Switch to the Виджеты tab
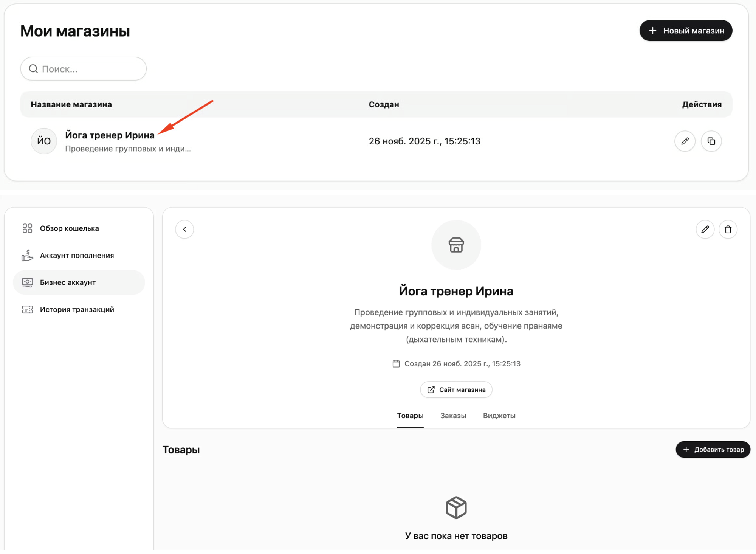This screenshot has width=756, height=554. point(499,416)
